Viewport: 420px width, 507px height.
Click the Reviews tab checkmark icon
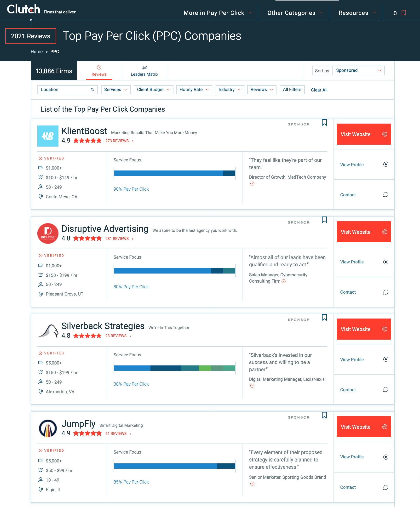99,67
